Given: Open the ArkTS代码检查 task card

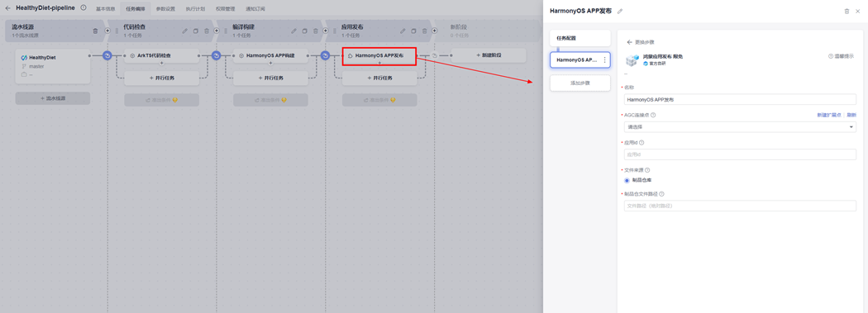Looking at the screenshot, I should pos(162,56).
